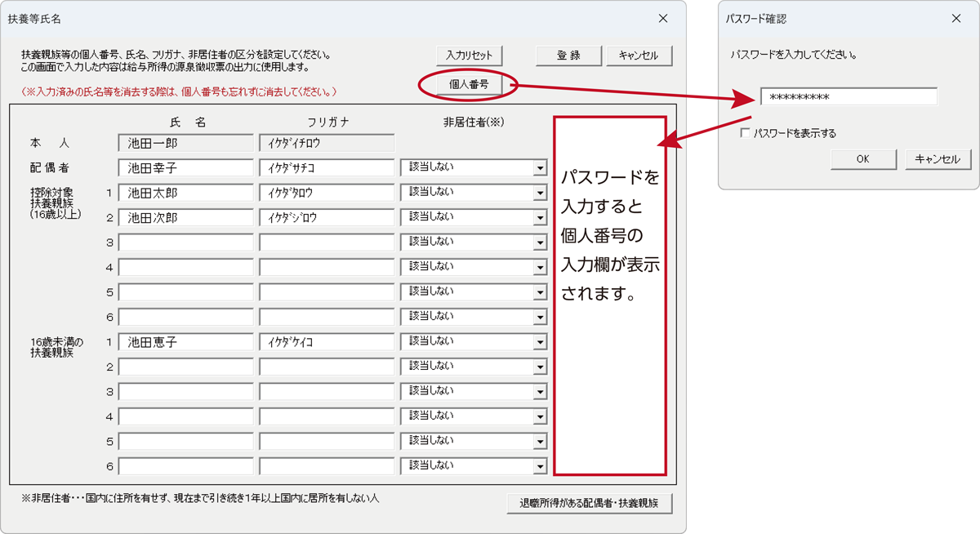Click the password input field
Viewport: 980px width, 534px height.
(x=849, y=97)
